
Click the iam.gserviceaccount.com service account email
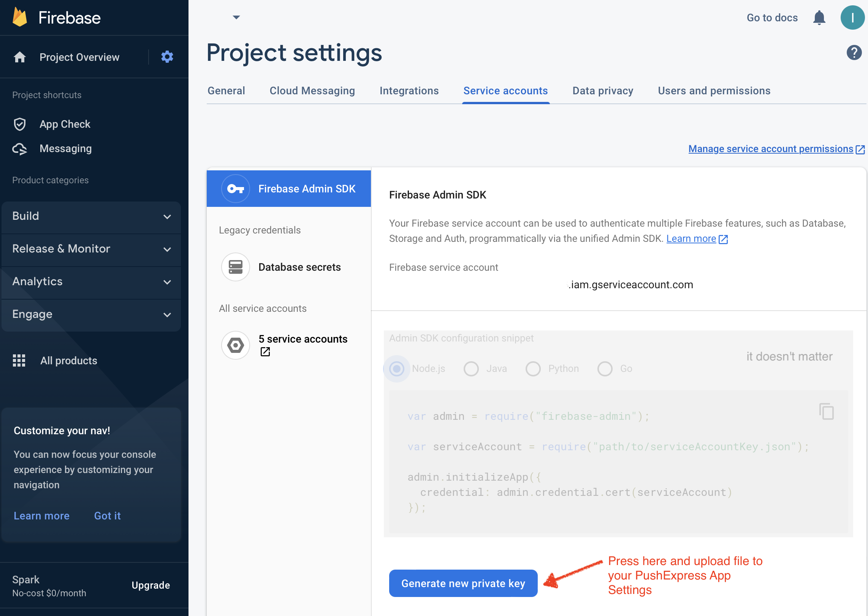pyautogui.click(x=630, y=285)
